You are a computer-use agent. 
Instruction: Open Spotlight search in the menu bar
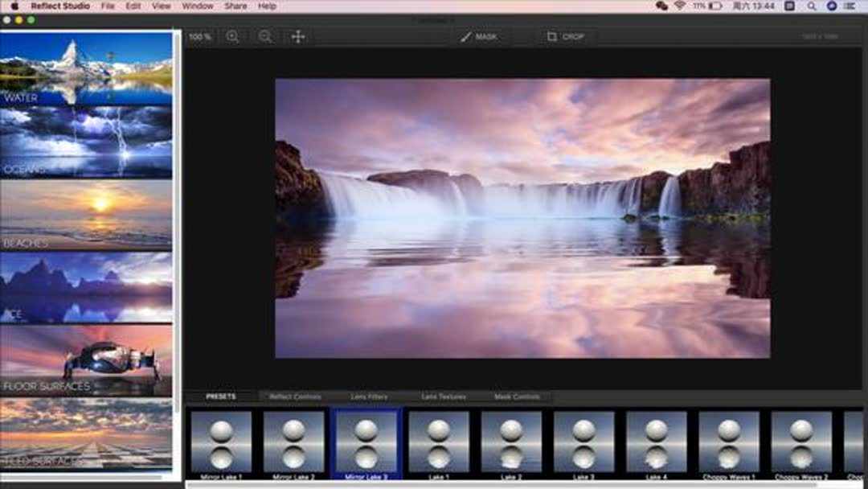click(812, 6)
